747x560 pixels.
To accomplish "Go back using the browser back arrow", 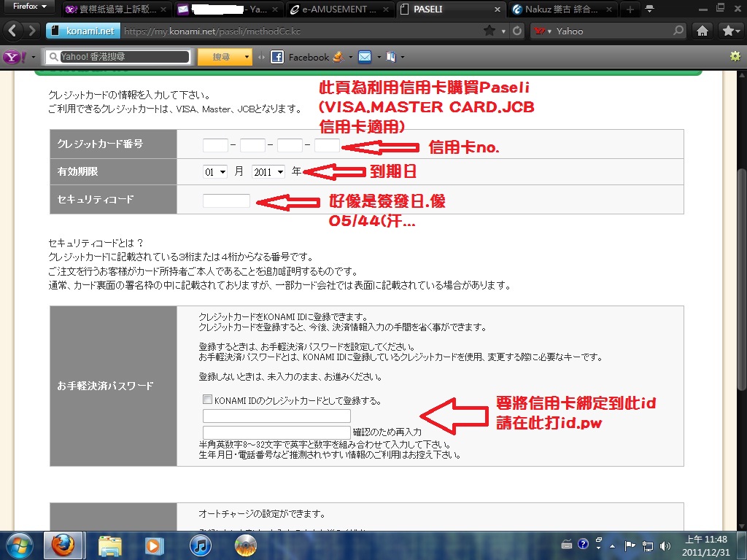I will [12, 31].
